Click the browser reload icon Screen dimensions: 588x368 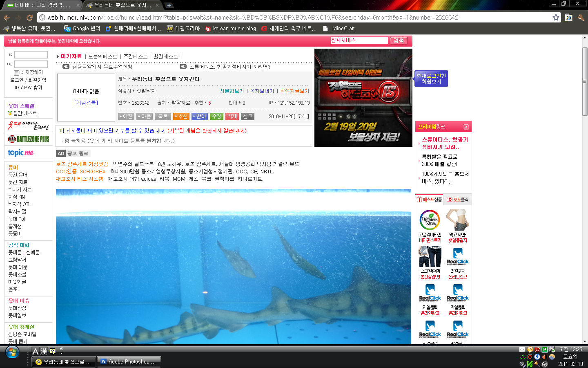29,18
